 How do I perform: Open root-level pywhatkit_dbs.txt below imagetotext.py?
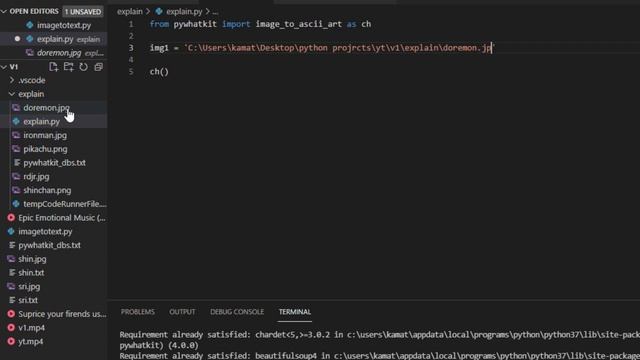coord(49,245)
